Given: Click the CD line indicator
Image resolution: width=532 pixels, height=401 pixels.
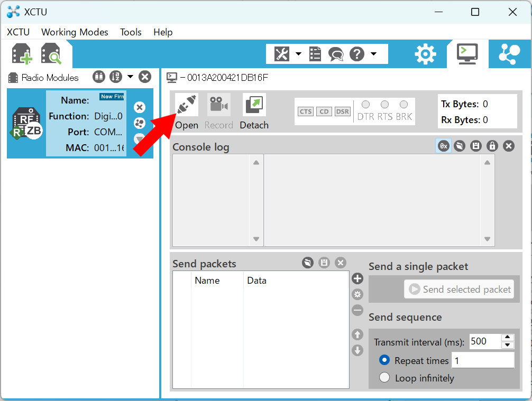Looking at the screenshot, I should pyautogui.click(x=324, y=111).
